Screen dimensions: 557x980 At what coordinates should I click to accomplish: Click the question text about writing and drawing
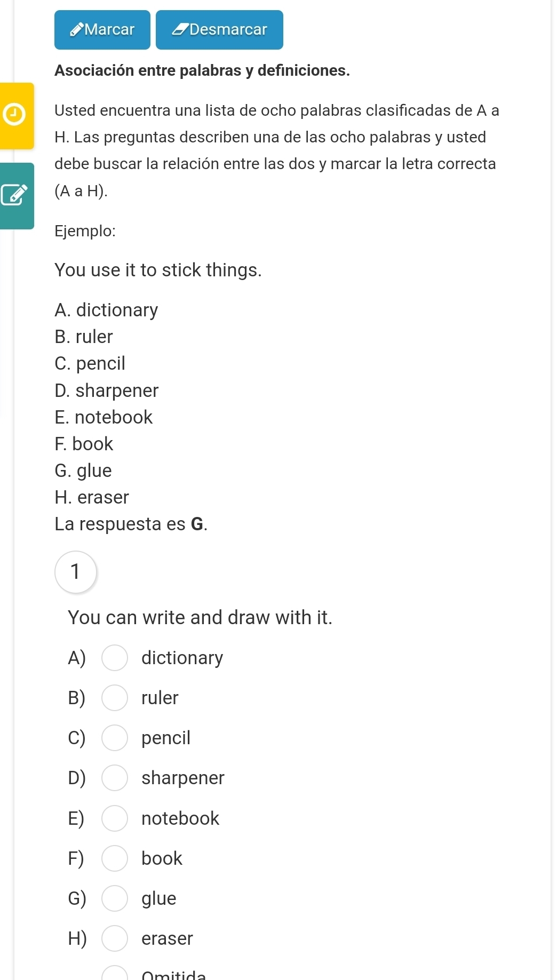point(200,618)
